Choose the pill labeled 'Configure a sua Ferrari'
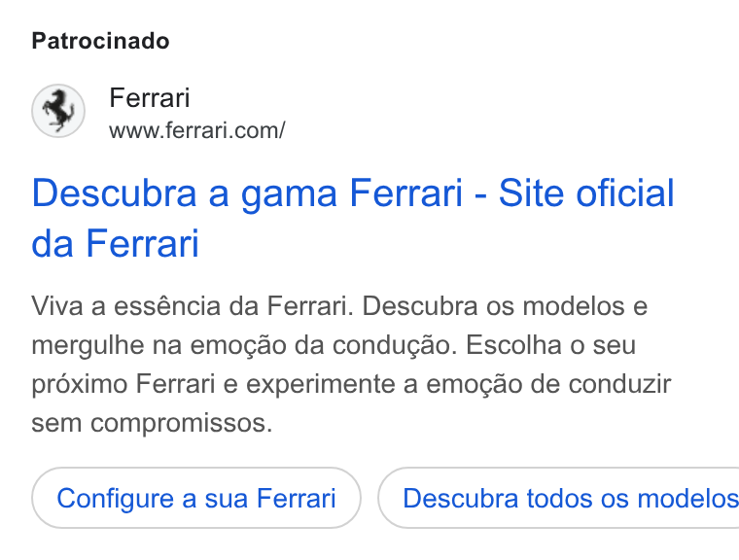The width and height of the screenshot is (739, 560). click(196, 498)
